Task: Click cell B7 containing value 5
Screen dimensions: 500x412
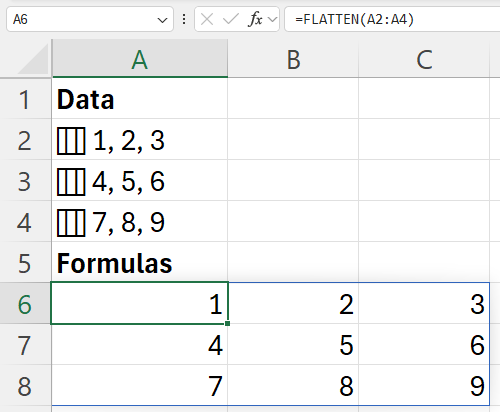Action: click(x=293, y=344)
